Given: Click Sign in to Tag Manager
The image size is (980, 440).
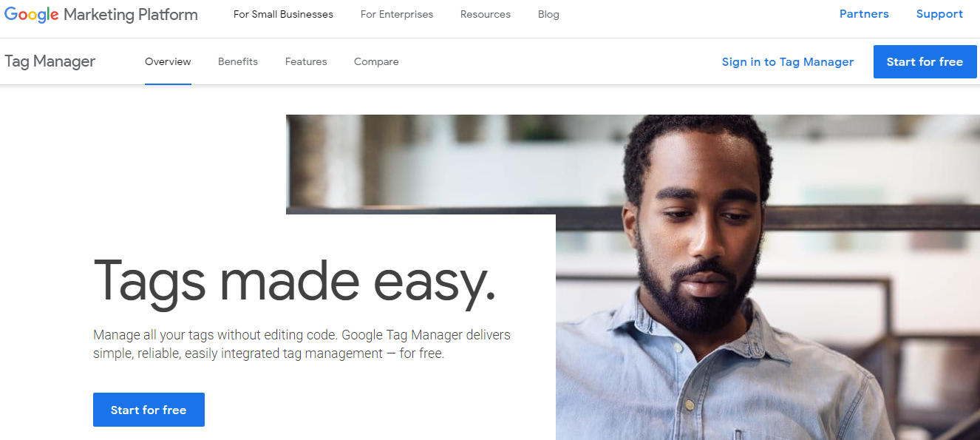Looking at the screenshot, I should 788,62.
